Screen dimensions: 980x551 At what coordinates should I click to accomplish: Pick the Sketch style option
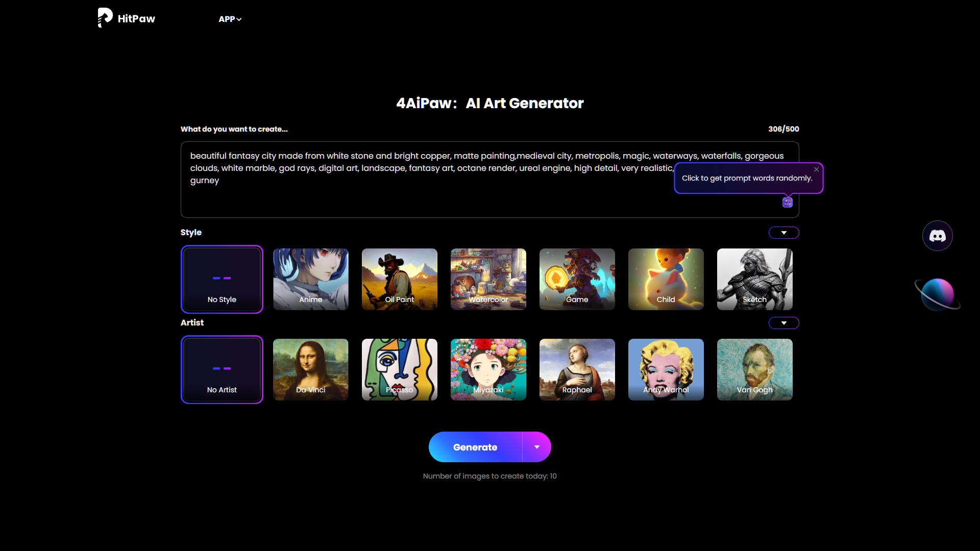pos(755,279)
